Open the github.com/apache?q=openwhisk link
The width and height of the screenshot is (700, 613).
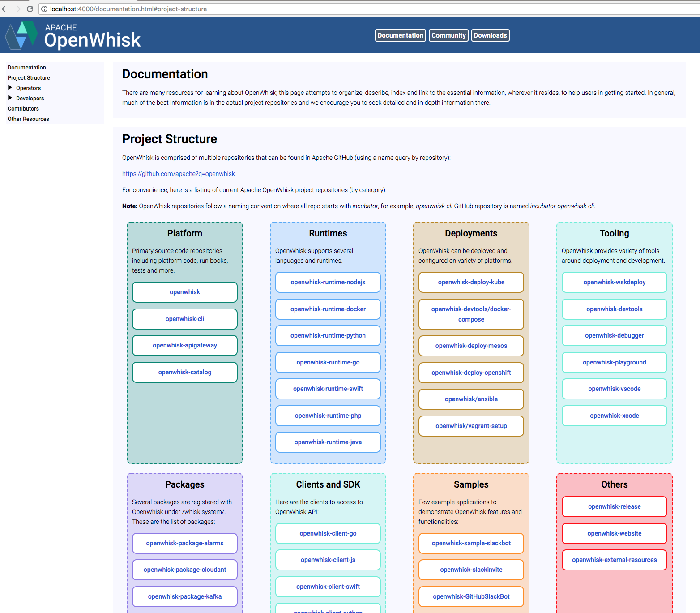179,174
